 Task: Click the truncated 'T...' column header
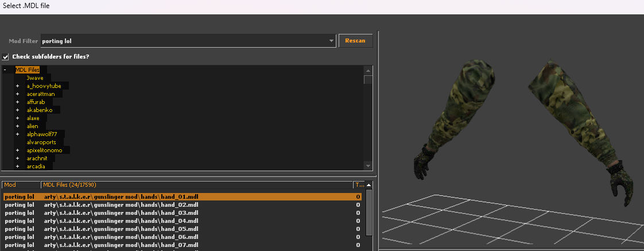coord(358,185)
